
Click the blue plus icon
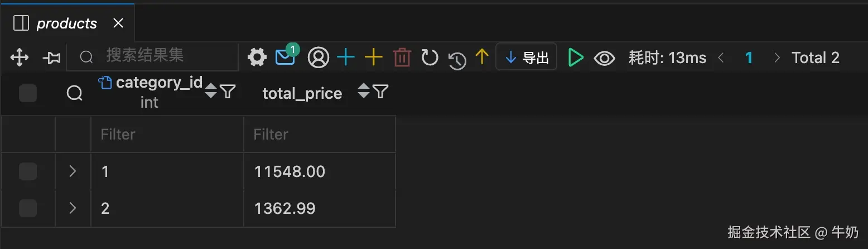[346, 57]
